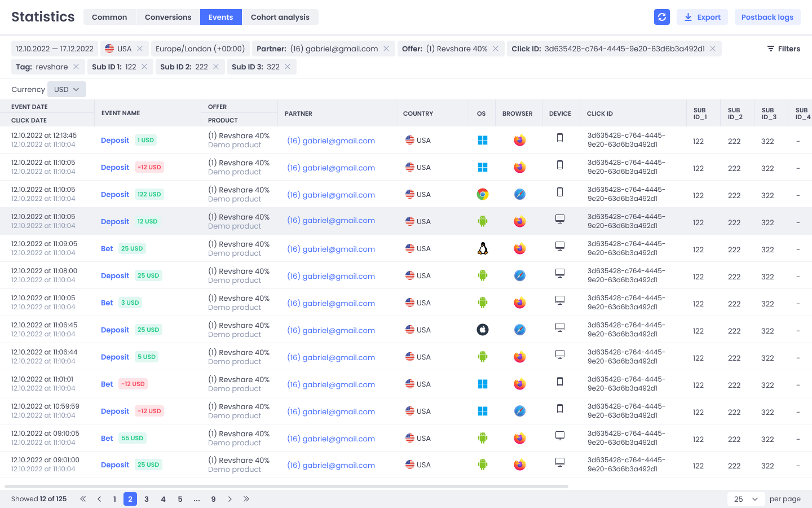Viewport: 812px width, 508px height.
Task: Open Deposit event link with 122 USD
Action: click(115, 194)
